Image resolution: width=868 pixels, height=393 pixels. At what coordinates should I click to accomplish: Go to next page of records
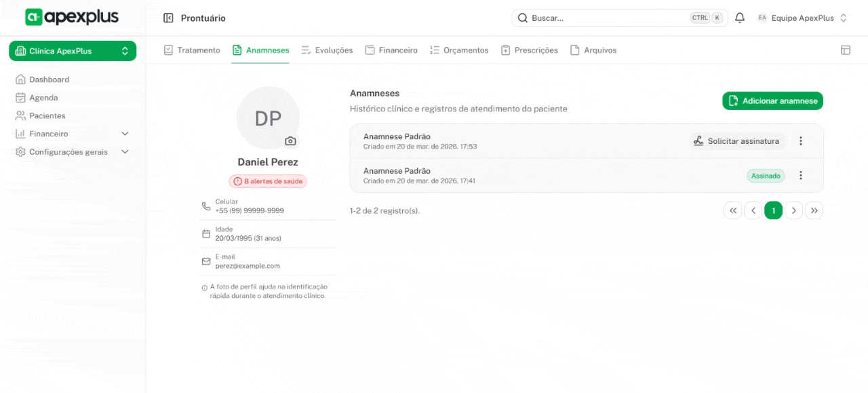tap(793, 210)
